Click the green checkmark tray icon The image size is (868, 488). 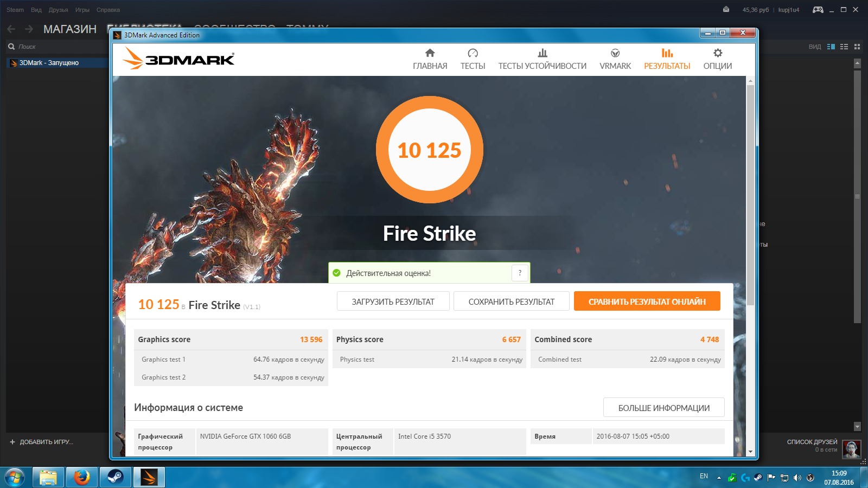coord(732,478)
